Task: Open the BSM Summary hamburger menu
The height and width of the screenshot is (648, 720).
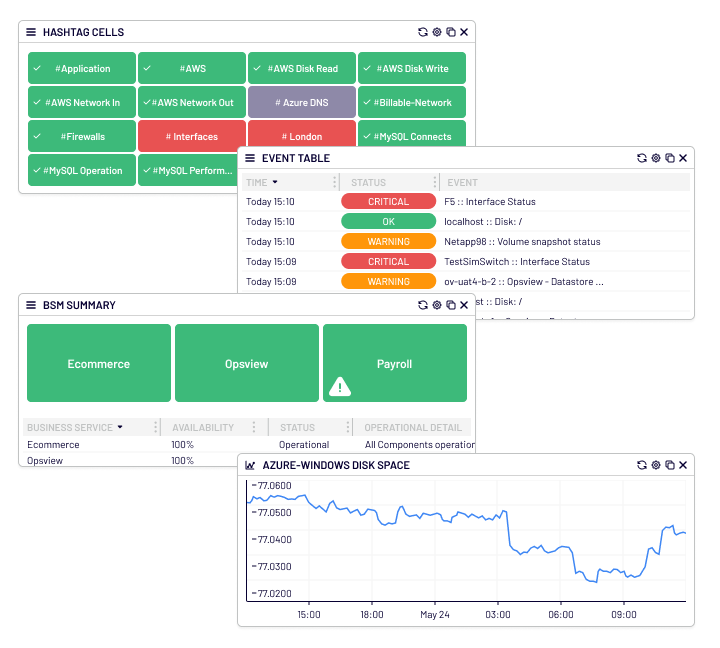Action: point(31,305)
